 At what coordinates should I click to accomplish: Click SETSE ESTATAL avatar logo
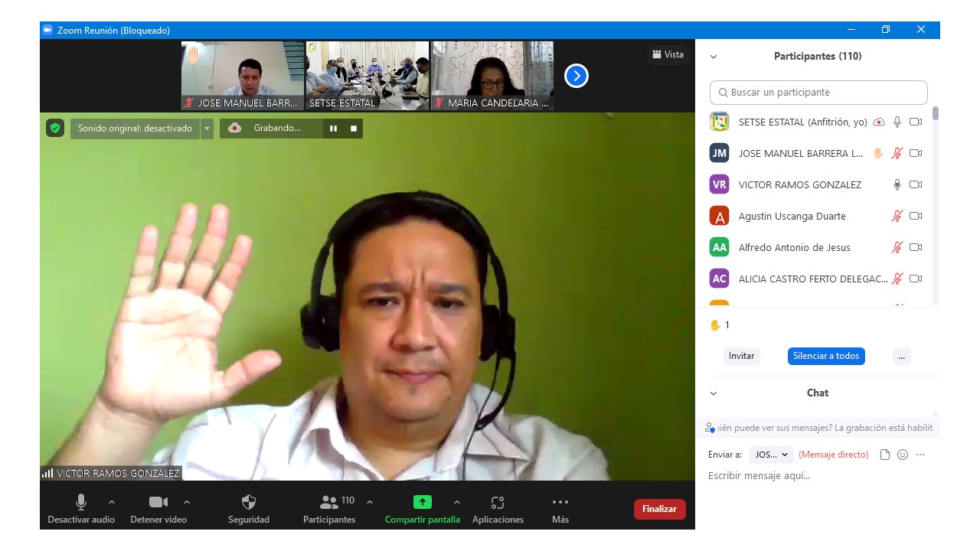719,122
